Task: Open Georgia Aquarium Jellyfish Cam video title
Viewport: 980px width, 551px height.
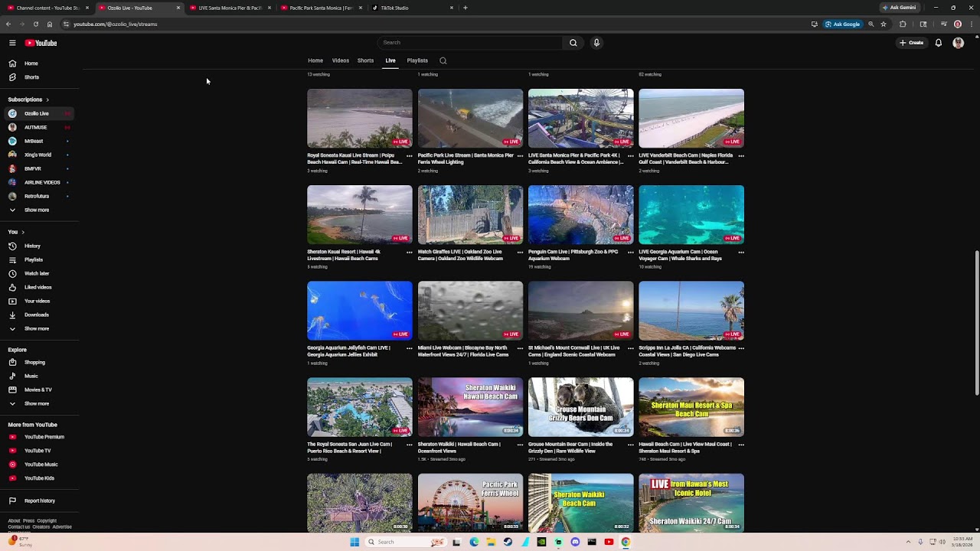Action: [349, 351]
